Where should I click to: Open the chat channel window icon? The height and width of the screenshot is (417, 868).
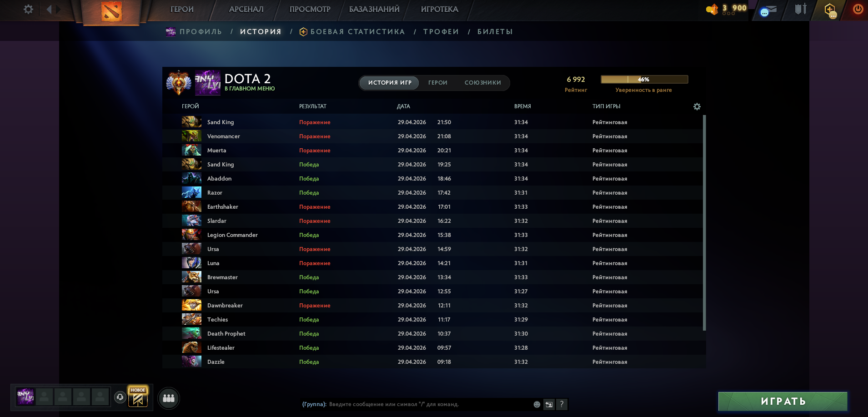point(549,404)
